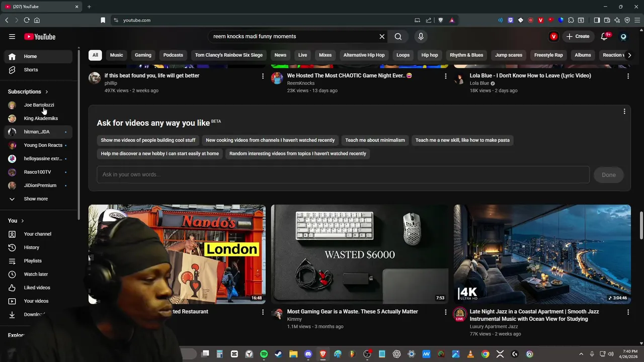
Task: Select the Alternative Hip Hop chip
Action: point(364,55)
